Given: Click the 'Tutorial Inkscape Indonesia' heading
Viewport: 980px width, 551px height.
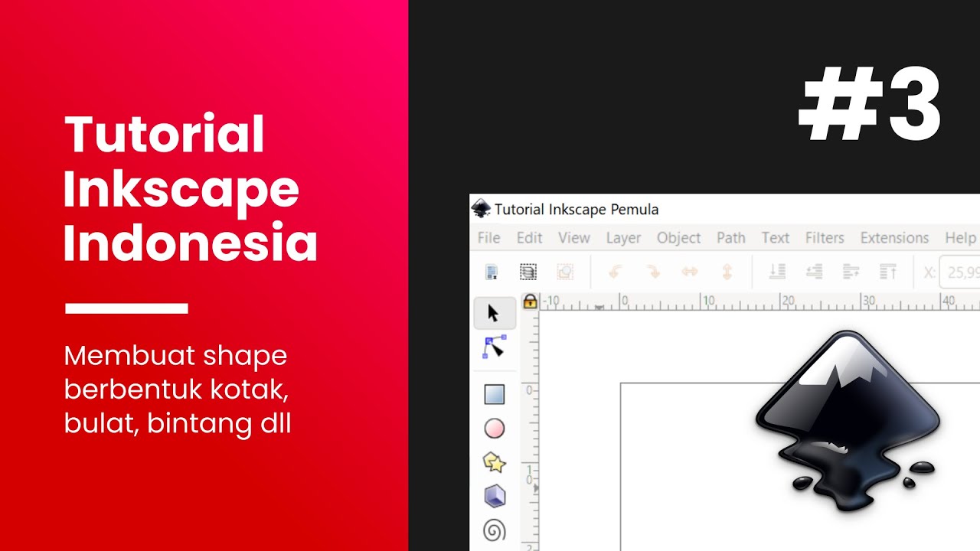Looking at the screenshot, I should coord(191,188).
